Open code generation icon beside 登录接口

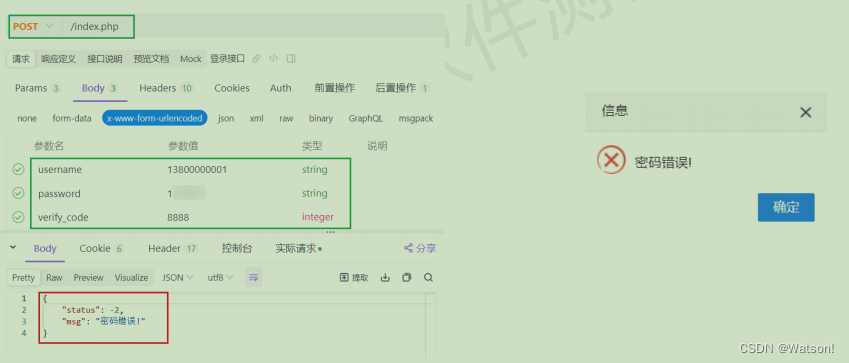tap(273, 59)
